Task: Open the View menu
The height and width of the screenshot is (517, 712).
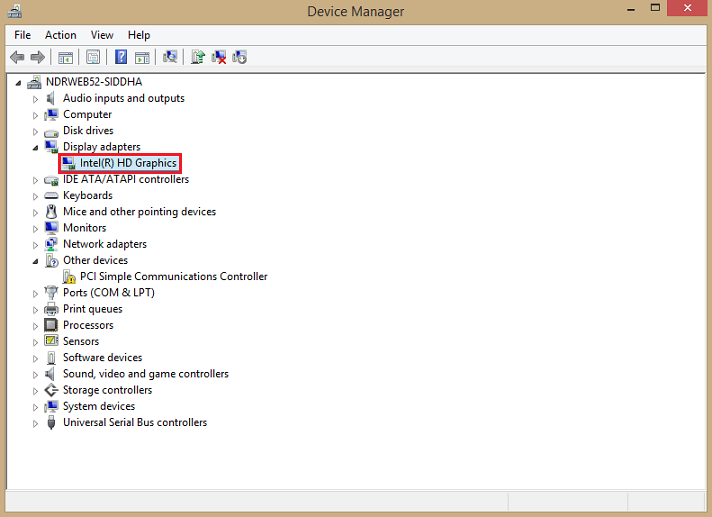Action: pyautogui.click(x=102, y=35)
